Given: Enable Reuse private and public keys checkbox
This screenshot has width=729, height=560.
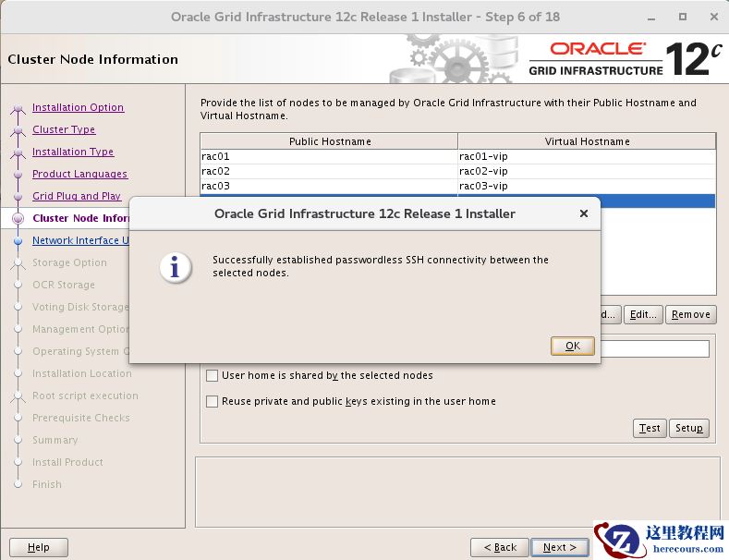Looking at the screenshot, I should 212,401.
